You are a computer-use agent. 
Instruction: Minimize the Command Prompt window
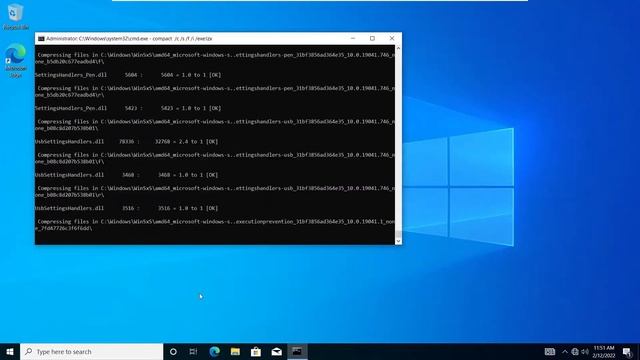(x=353, y=38)
